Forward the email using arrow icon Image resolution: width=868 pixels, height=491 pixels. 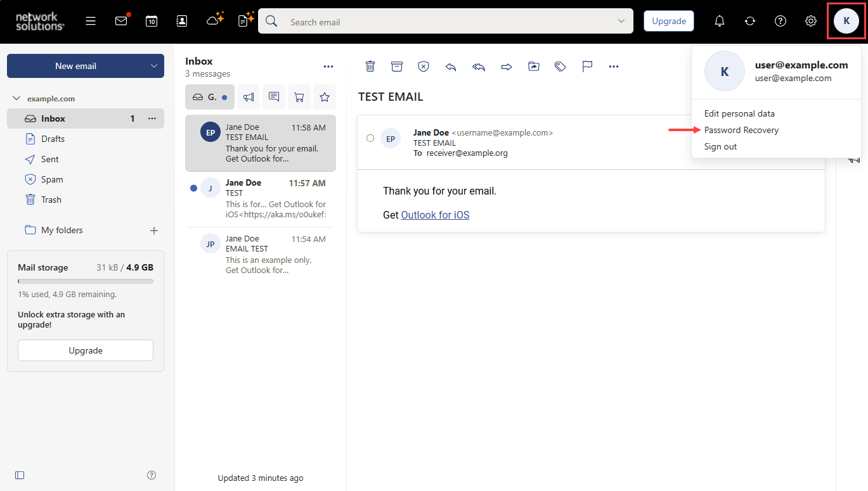[506, 67]
